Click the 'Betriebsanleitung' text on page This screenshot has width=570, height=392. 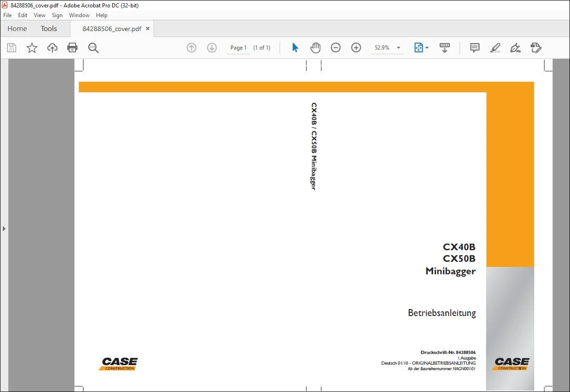pos(442,313)
